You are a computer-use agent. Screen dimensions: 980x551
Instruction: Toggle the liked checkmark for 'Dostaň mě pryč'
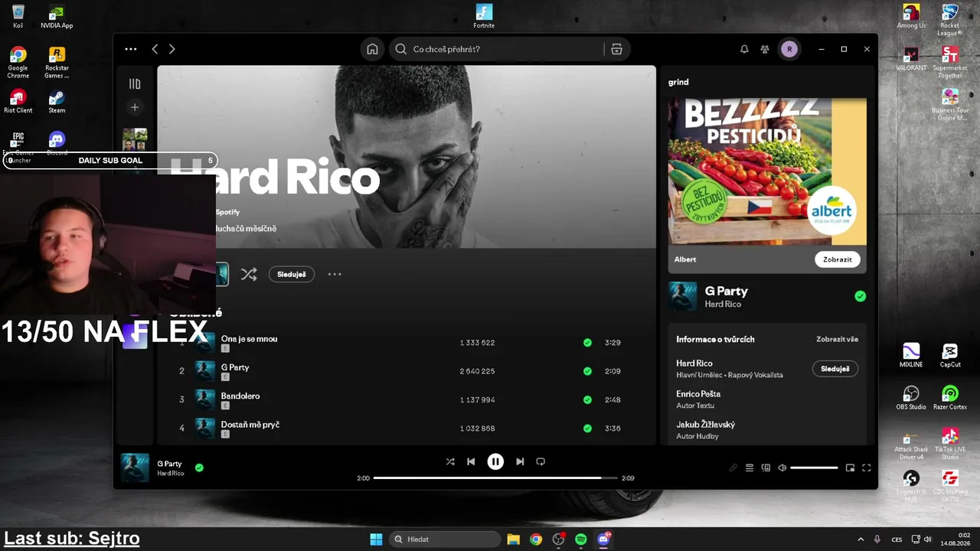[x=587, y=429]
